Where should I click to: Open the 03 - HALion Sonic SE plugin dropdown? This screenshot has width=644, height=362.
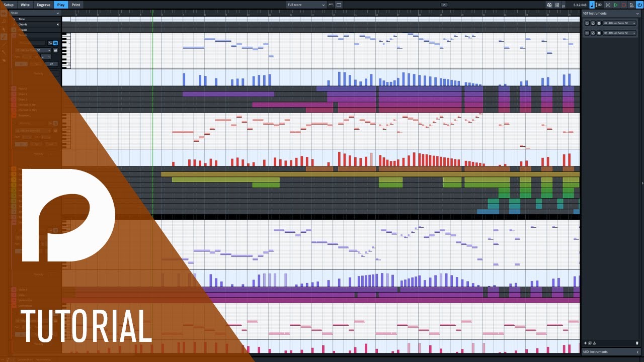coord(619,33)
